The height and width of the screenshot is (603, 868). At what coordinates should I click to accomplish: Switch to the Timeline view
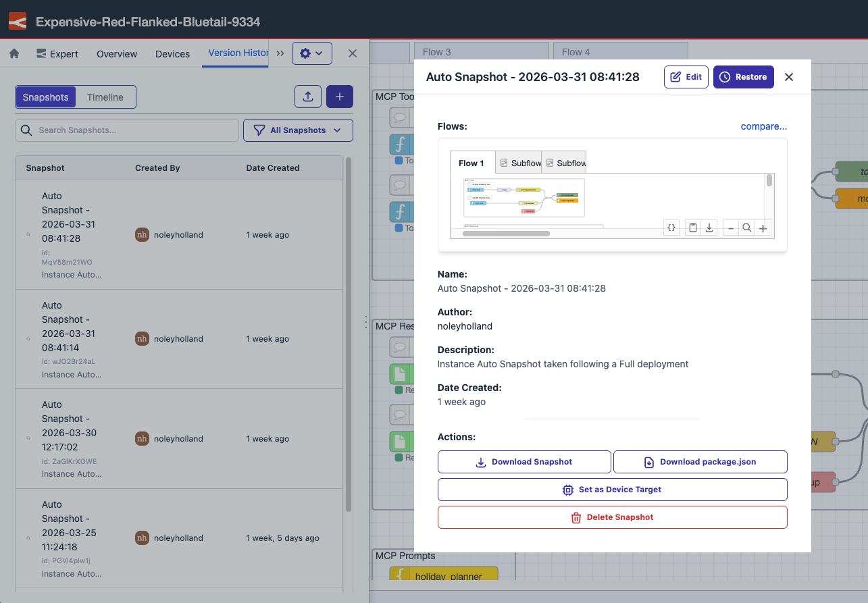(105, 97)
